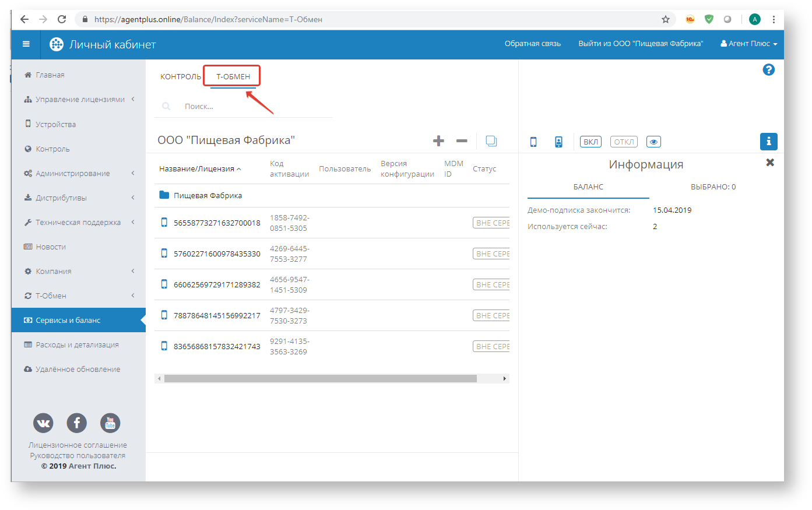The height and width of the screenshot is (510, 812).
Task: Open Устройства in sidebar
Action: (79, 124)
